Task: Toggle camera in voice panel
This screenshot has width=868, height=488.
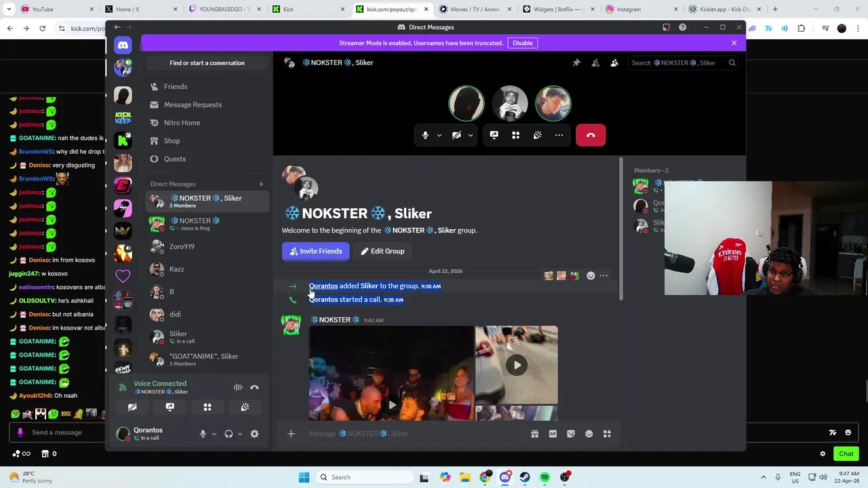Action: tap(132, 407)
